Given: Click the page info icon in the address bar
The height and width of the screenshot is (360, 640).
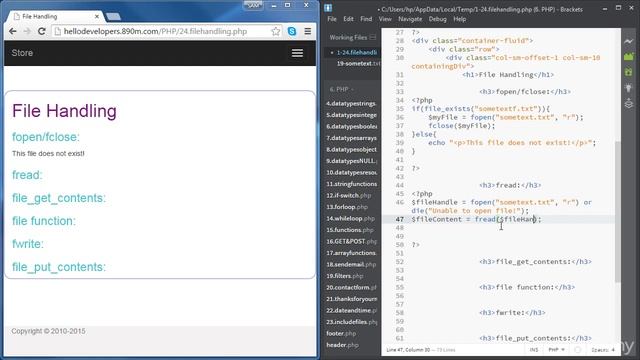Looking at the screenshot, I should point(58,31).
